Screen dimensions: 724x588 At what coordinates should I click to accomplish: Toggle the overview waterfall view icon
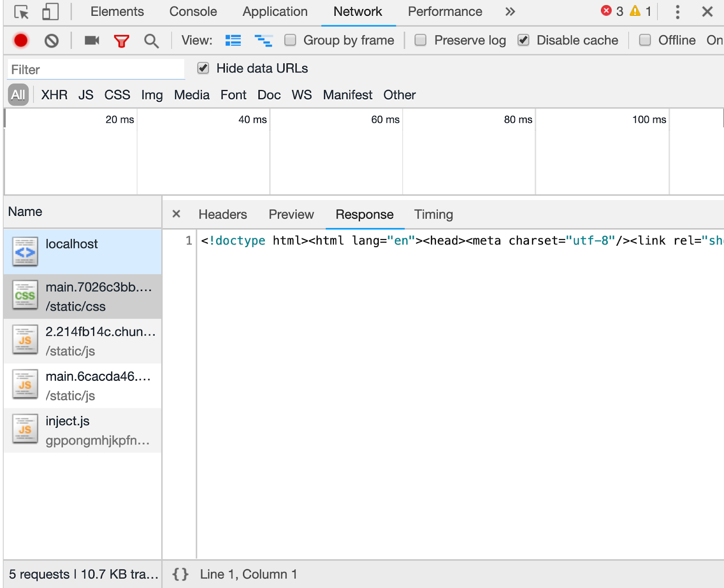[263, 41]
